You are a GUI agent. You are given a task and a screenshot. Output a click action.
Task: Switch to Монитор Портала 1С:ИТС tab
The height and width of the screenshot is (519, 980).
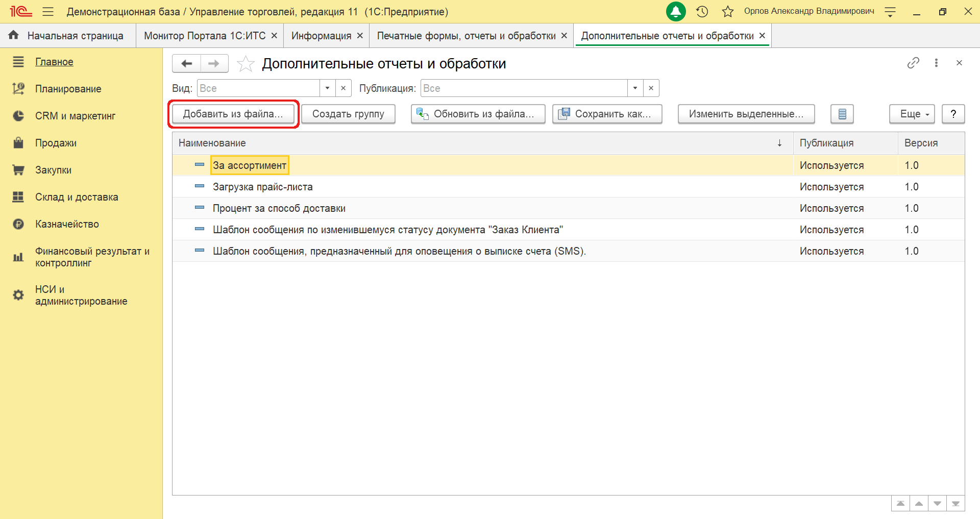click(x=205, y=36)
